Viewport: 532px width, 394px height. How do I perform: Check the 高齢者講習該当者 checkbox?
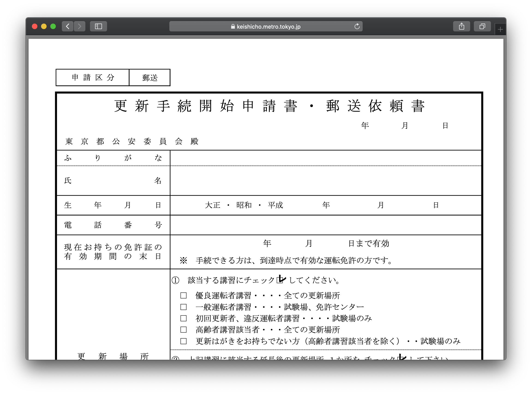point(183,330)
